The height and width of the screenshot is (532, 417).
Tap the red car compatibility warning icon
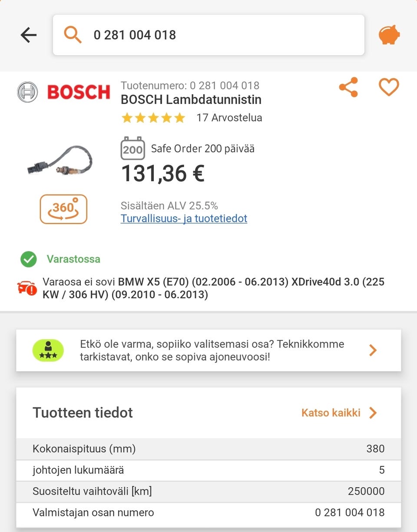pyautogui.click(x=27, y=288)
